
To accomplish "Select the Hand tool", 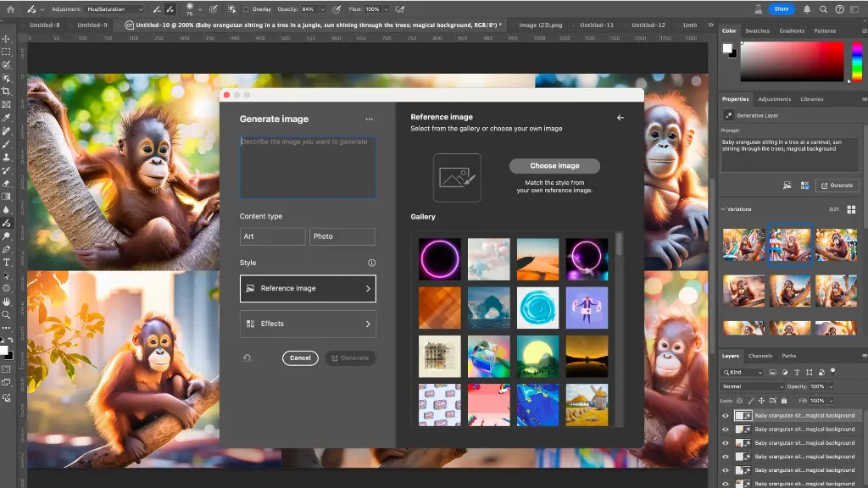I will [x=6, y=302].
